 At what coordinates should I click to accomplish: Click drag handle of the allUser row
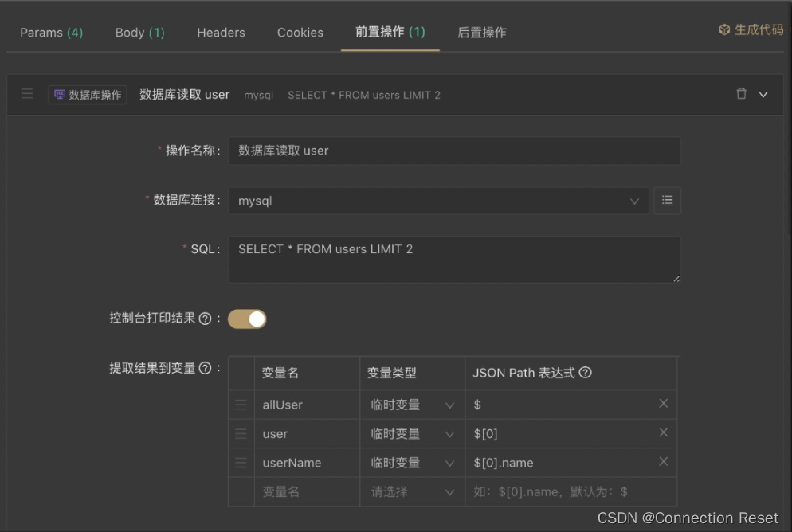click(241, 405)
